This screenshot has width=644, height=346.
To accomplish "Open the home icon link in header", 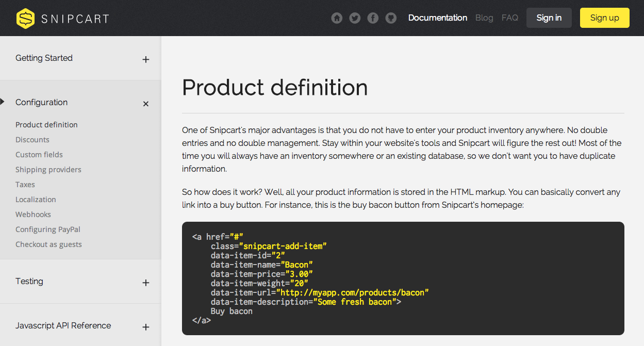I will 337,18.
